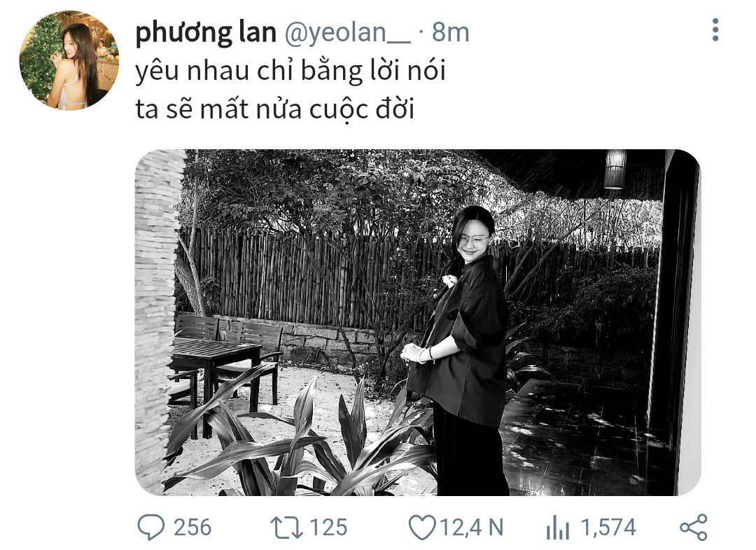Click the 12,4 N likes count
756x550 pixels.
point(472,527)
